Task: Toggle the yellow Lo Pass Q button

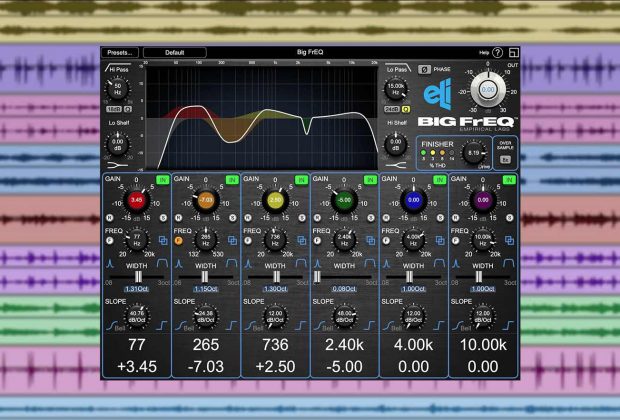Action: click(x=406, y=109)
